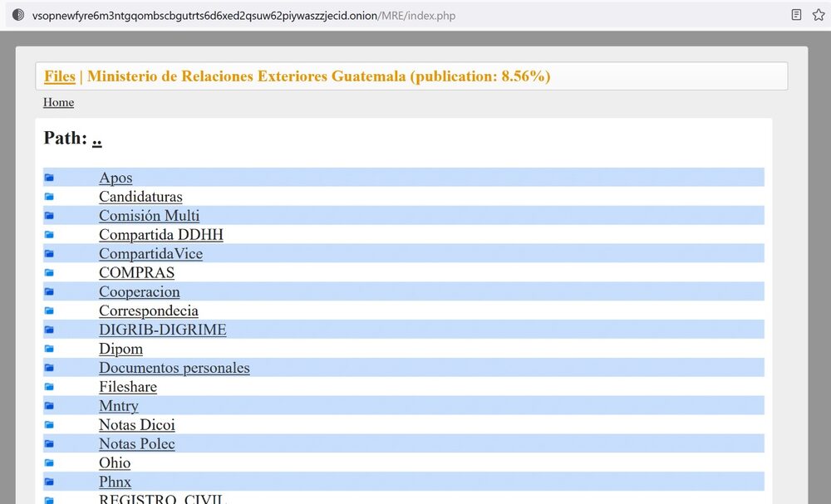831x504 pixels.
Task: Click the folder icon beside Apos
Action: [49, 178]
